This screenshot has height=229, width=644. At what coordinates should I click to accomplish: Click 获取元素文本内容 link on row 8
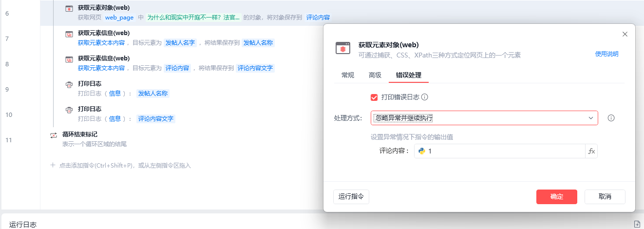coord(101,68)
